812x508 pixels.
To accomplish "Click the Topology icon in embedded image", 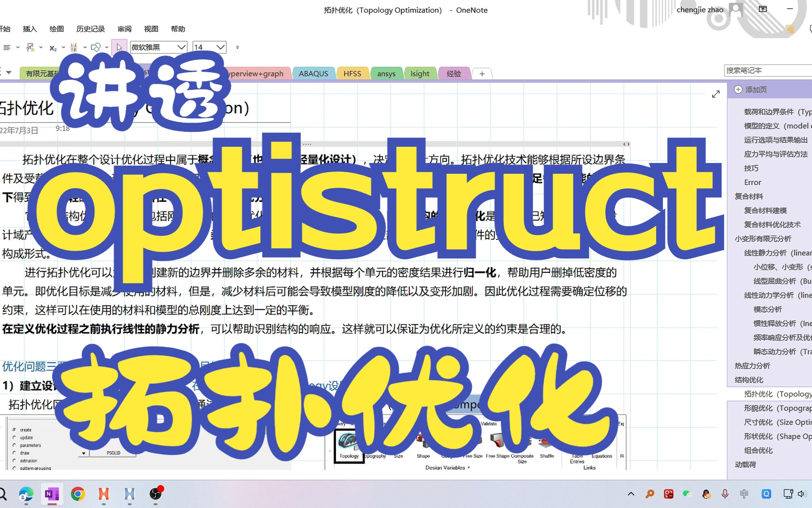I will [x=349, y=446].
